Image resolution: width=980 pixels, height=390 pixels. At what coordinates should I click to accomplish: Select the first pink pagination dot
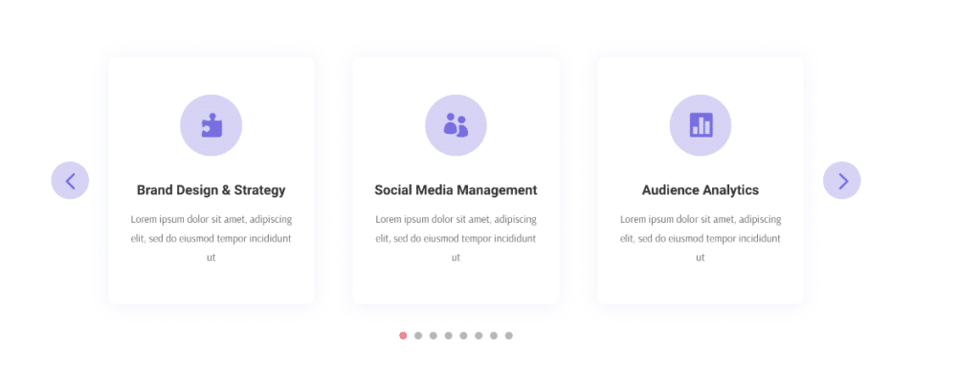[403, 336]
